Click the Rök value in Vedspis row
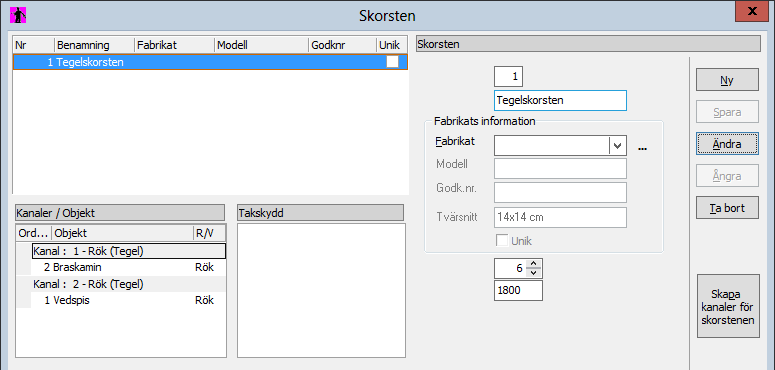 click(204, 300)
